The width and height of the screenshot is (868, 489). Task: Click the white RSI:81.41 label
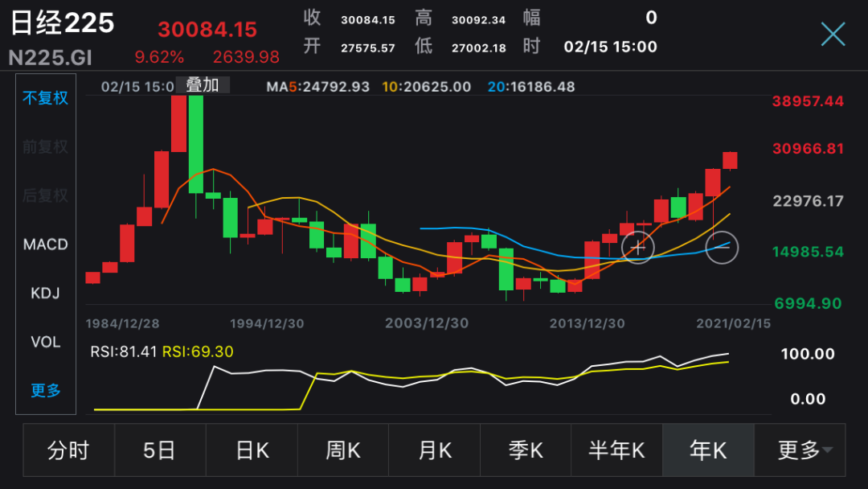124,351
